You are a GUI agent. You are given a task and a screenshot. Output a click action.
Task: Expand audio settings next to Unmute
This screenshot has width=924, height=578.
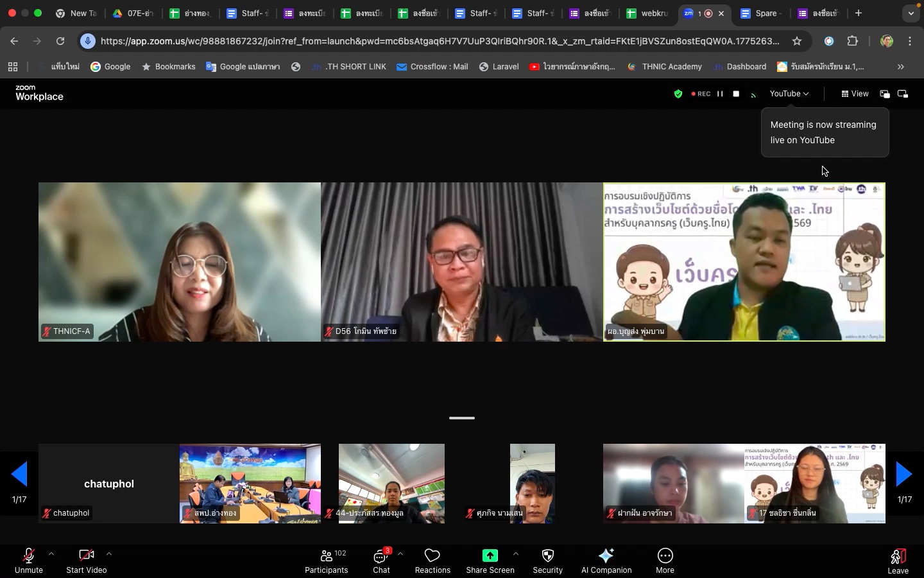pyautogui.click(x=51, y=554)
